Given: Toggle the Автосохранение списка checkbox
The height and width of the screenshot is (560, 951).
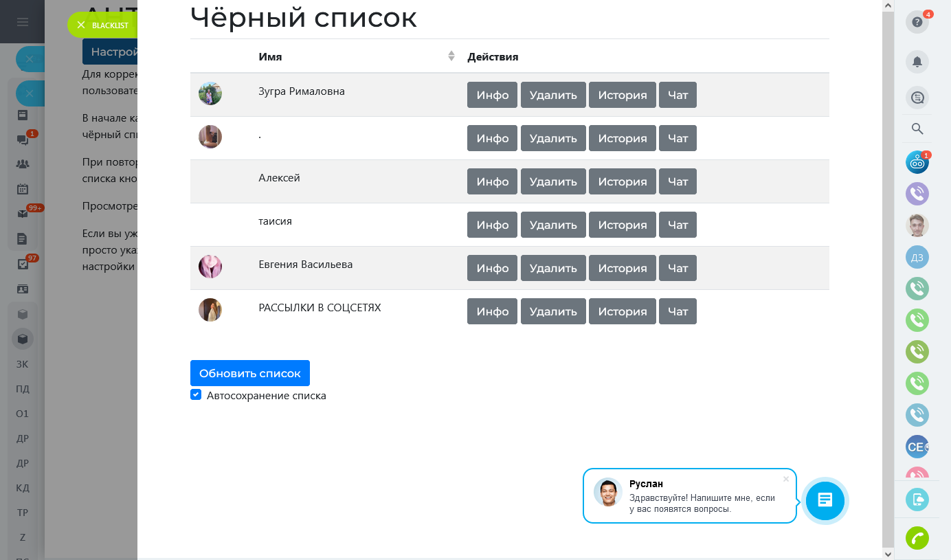Looking at the screenshot, I should point(196,395).
